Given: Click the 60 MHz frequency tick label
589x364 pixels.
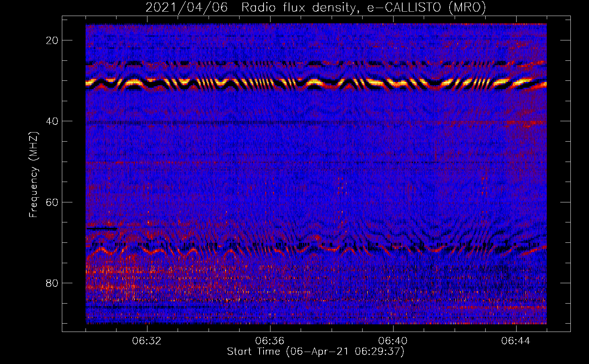Looking at the screenshot, I should [x=52, y=202].
